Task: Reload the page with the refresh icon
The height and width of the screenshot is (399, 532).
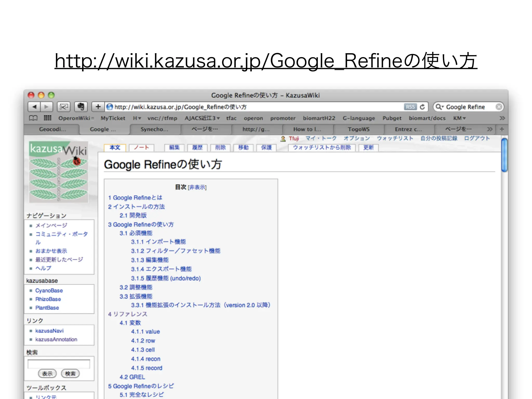Action: coord(422,107)
